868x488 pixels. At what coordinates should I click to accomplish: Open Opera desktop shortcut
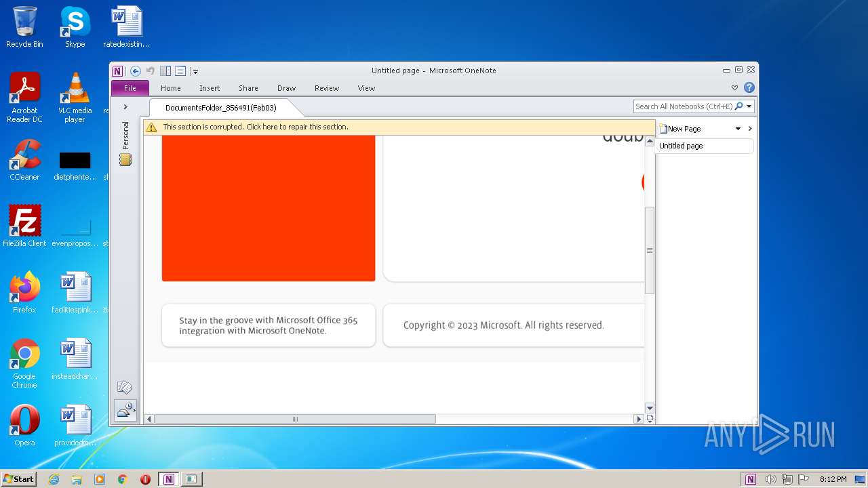tap(24, 425)
